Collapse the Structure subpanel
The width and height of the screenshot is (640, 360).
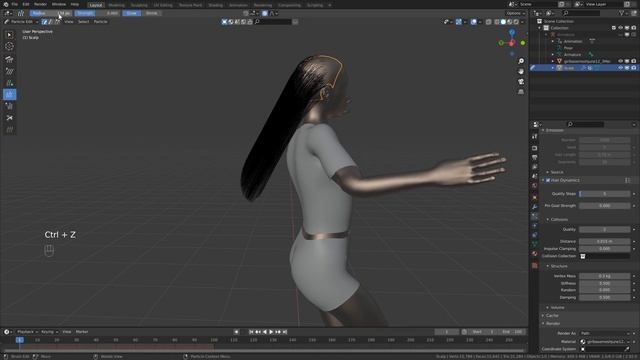pyautogui.click(x=559, y=266)
